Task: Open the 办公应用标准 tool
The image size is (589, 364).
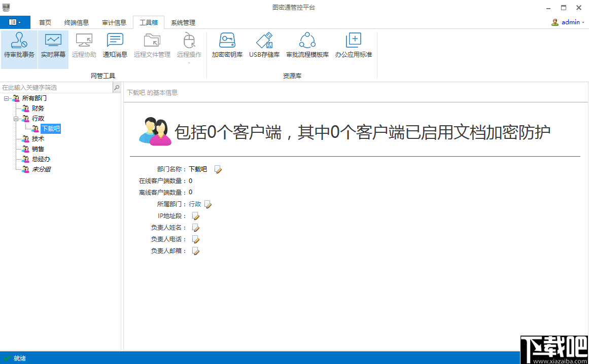Action: point(353,45)
